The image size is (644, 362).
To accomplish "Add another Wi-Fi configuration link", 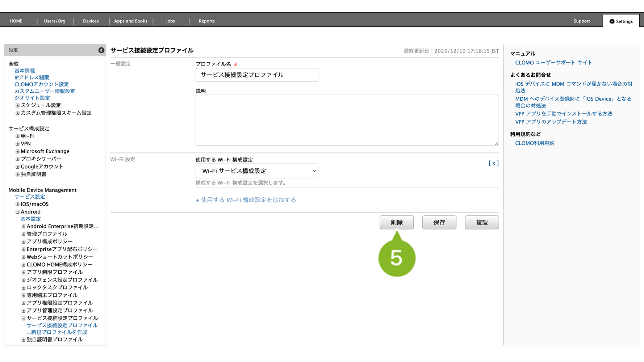I will 246,200.
